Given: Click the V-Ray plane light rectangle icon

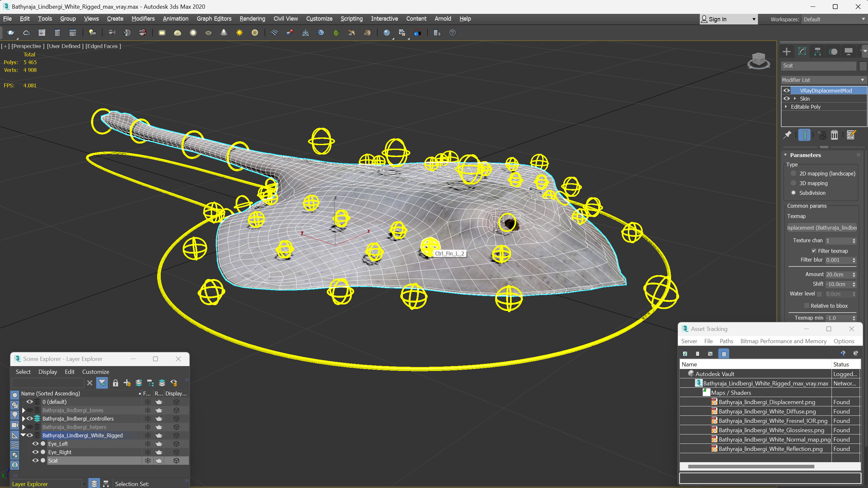Looking at the screenshot, I should click(162, 33).
